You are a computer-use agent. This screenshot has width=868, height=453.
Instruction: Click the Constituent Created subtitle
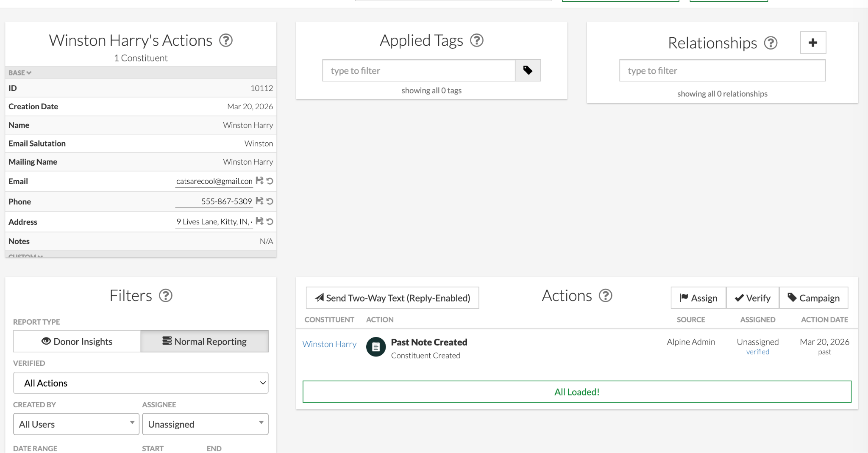[426, 356]
